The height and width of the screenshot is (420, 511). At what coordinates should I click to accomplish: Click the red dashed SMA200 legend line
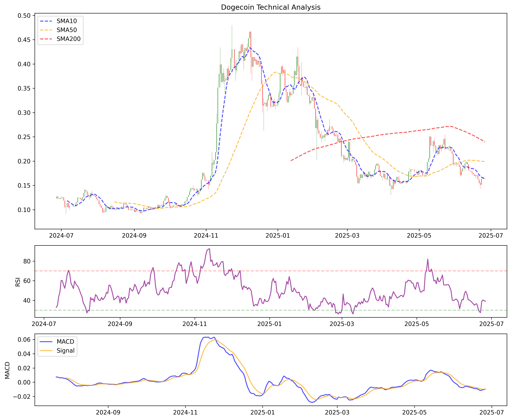pos(46,39)
